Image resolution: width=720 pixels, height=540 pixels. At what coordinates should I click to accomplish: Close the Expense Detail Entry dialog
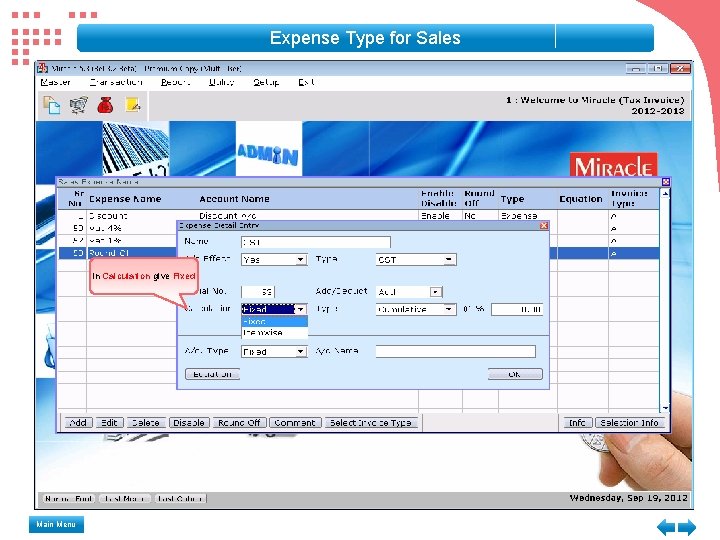tap(544, 225)
